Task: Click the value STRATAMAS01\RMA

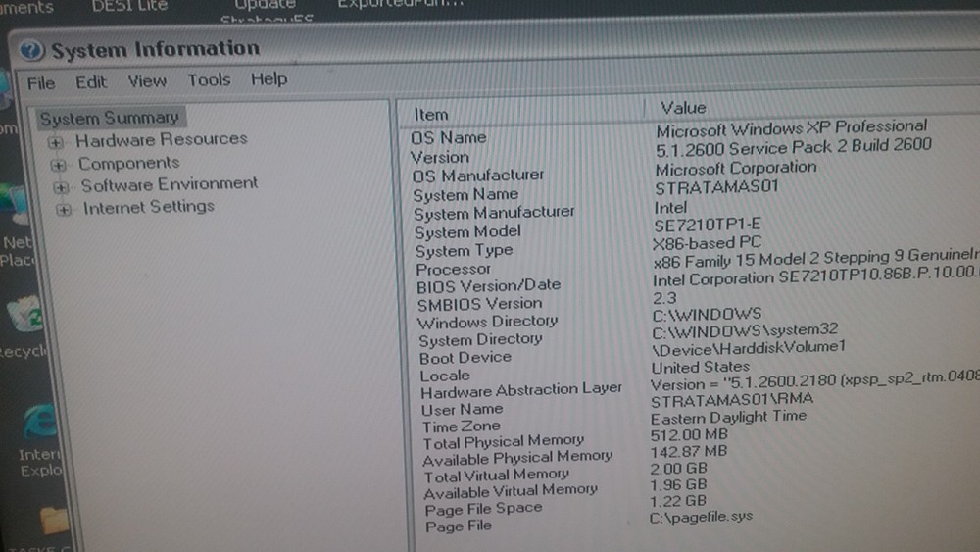Action: tap(732, 399)
